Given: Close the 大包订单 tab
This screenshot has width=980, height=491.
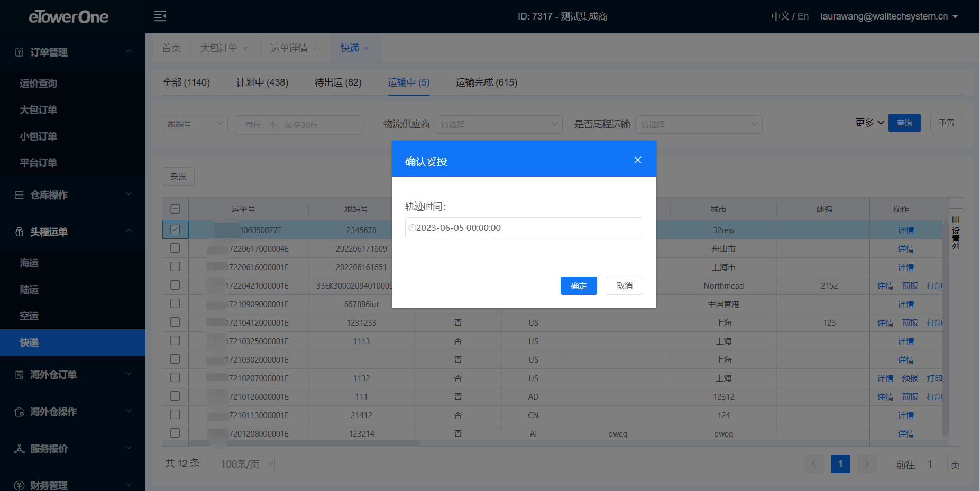Looking at the screenshot, I should [245, 49].
